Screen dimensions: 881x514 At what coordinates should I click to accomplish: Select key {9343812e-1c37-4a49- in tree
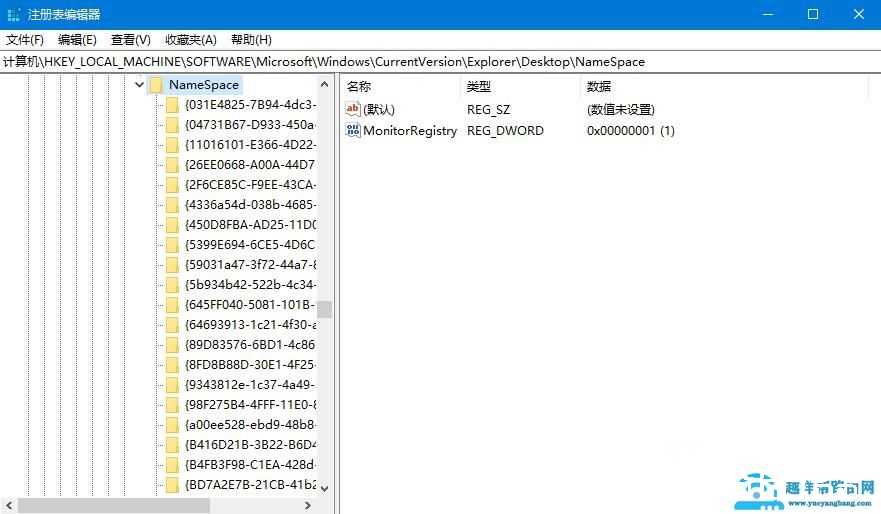pyautogui.click(x=251, y=385)
